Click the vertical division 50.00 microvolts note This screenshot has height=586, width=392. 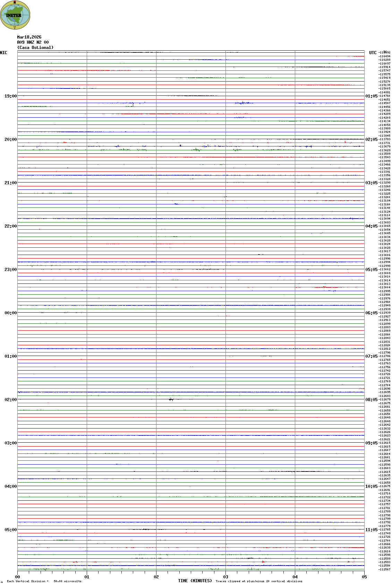point(44,581)
